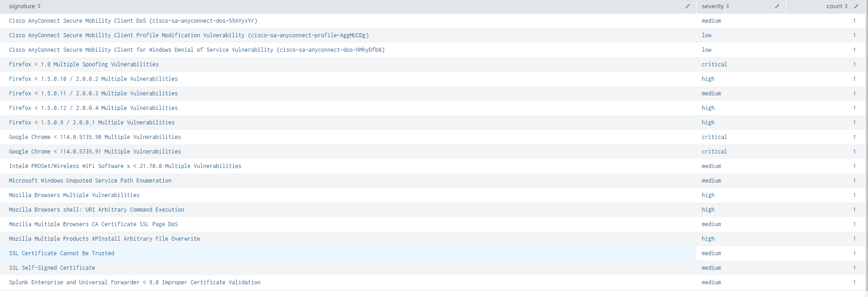Select SSL Self-Signed Certificate signature

pyautogui.click(x=52, y=268)
